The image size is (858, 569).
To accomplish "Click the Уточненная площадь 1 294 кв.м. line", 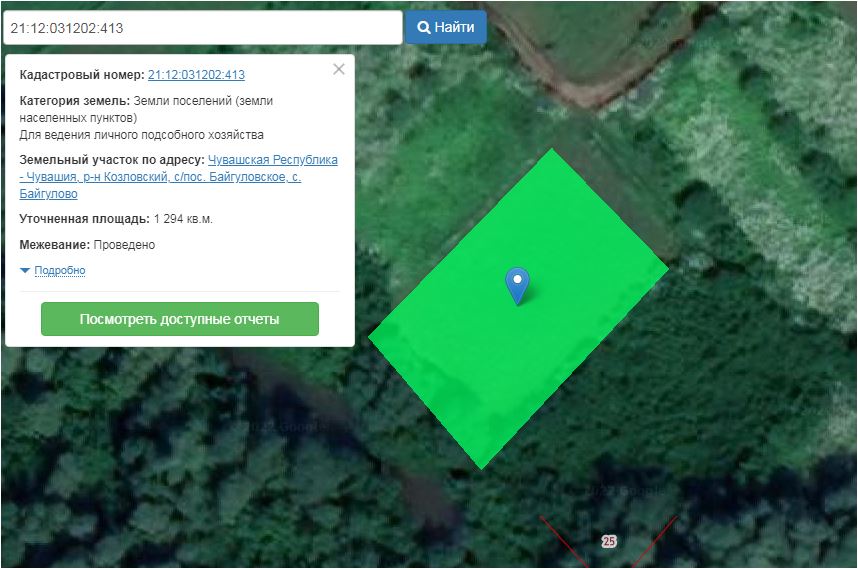I will [116, 219].
